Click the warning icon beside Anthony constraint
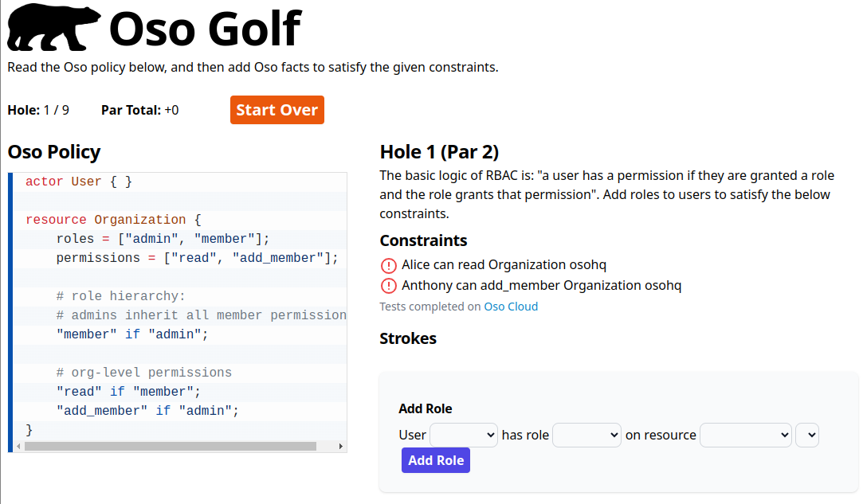This screenshot has height=504, width=863. [x=388, y=286]
